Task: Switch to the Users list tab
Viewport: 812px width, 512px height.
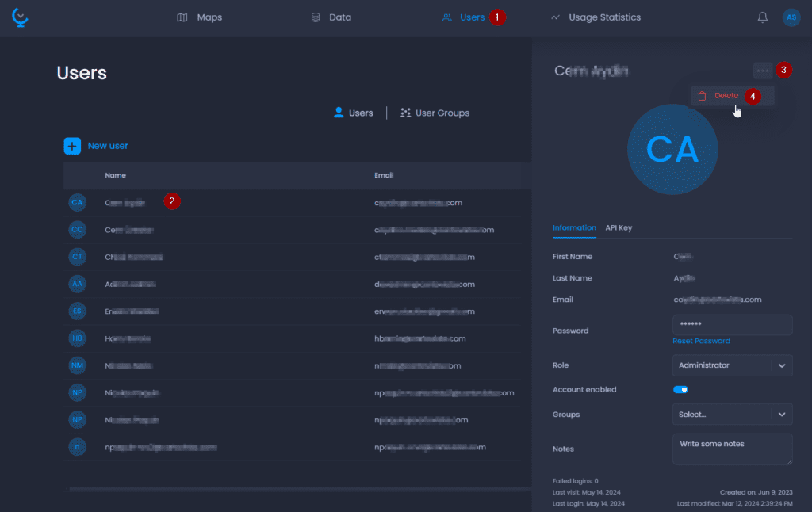Action: (353, 113)
